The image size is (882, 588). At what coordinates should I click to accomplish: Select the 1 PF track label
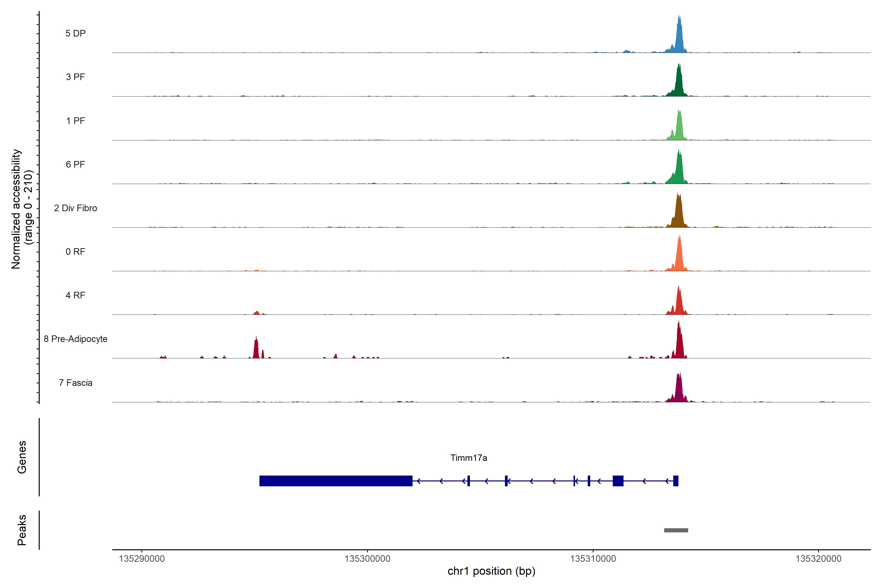pos(75,121)
